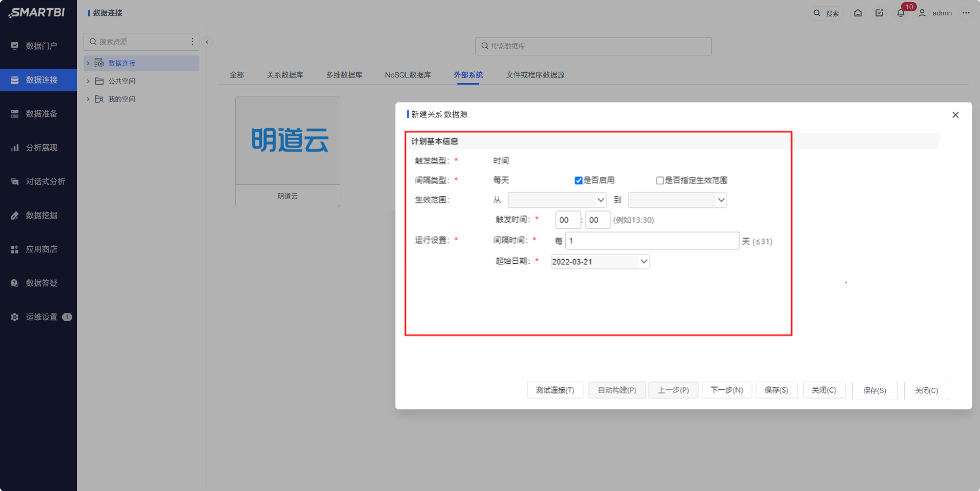Open 数据门户 in the sidebar

click(x=38, y=46)
